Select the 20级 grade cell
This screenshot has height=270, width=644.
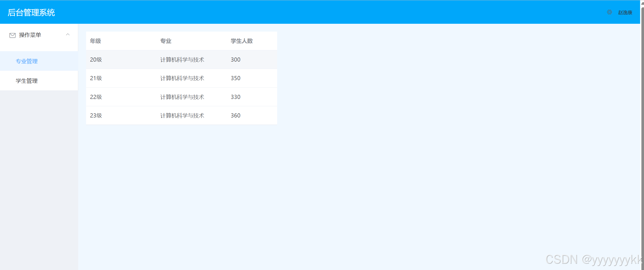click(x=96, y=60)
